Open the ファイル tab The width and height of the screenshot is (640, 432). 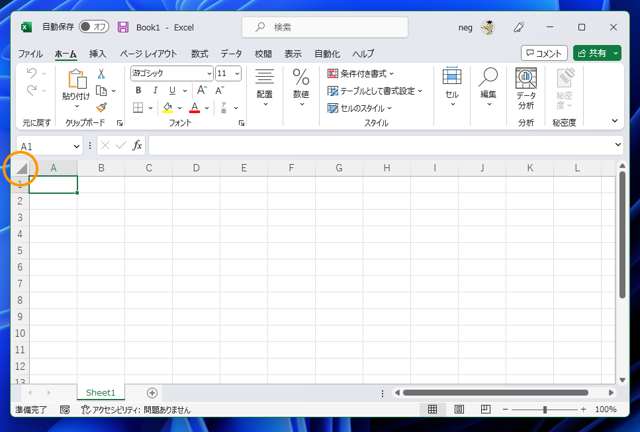pos(30,53)
